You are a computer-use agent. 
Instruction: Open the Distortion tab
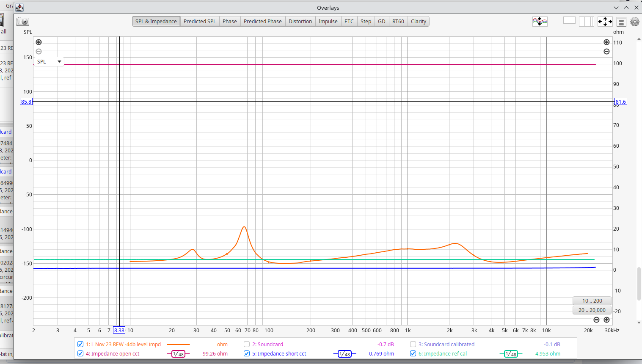(300, 21)
